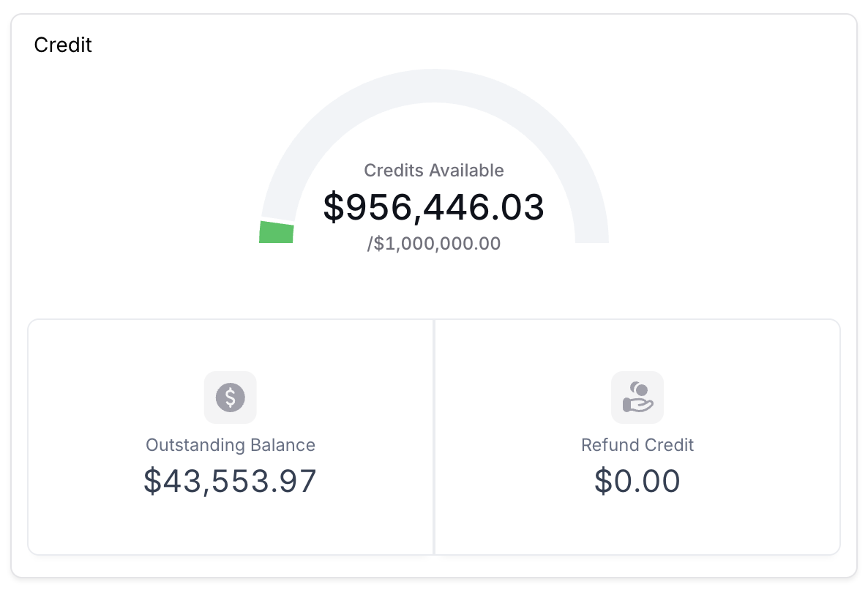Click the green used-credit segment of the gauge
The image size is (868, 593).
(277, 233)
